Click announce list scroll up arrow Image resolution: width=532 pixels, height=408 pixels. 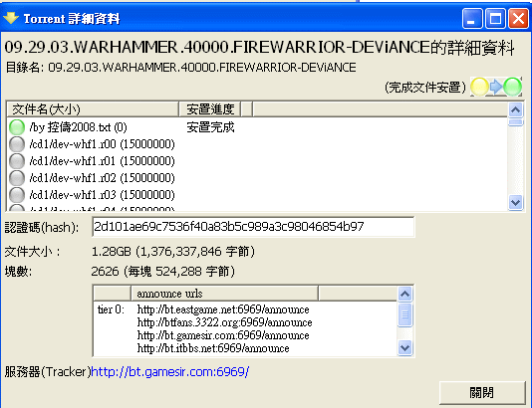(x=404, y=294)
